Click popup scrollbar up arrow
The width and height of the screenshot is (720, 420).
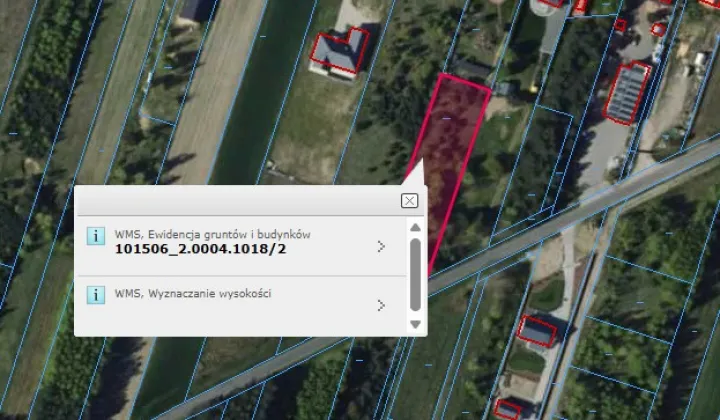point(415,227)
